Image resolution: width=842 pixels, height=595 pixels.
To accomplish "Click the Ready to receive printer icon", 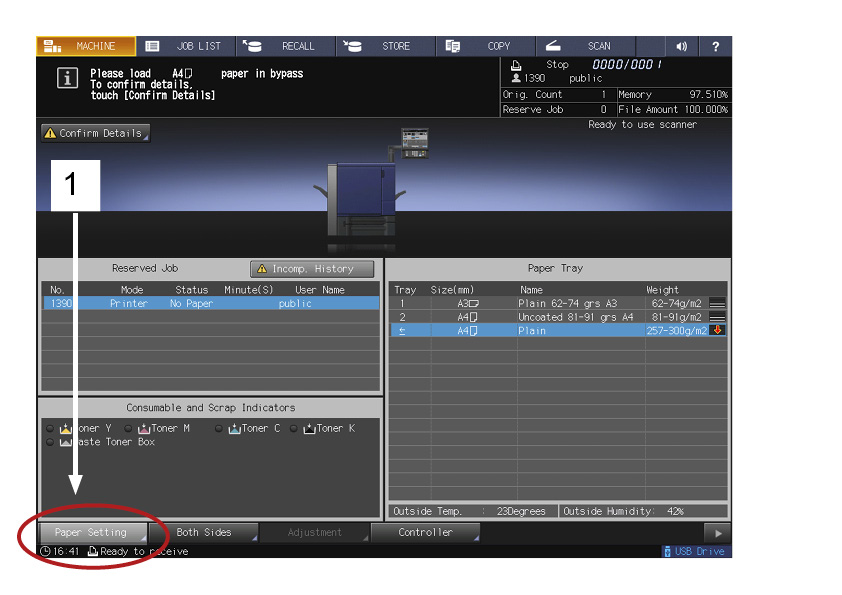I will point(92,552).
